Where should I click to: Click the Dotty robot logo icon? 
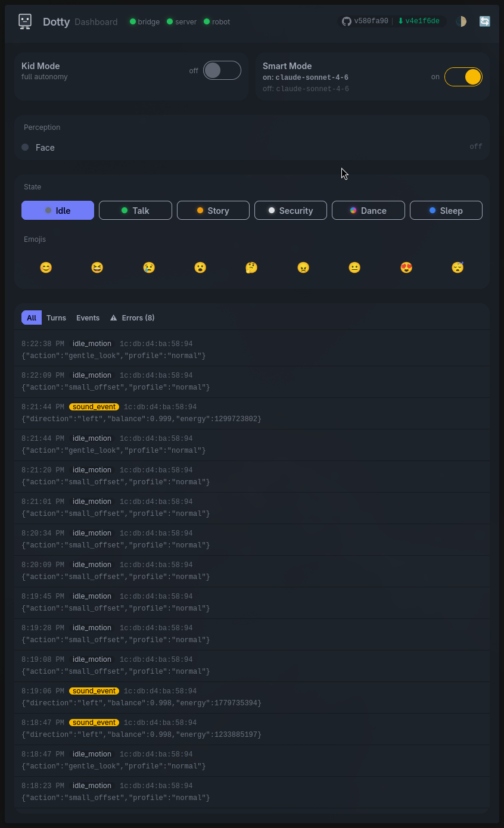(25, 21)
